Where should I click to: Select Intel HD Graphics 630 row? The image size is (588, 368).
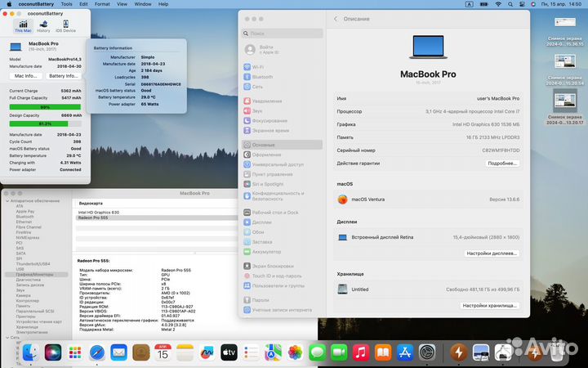tap(157, 212)
